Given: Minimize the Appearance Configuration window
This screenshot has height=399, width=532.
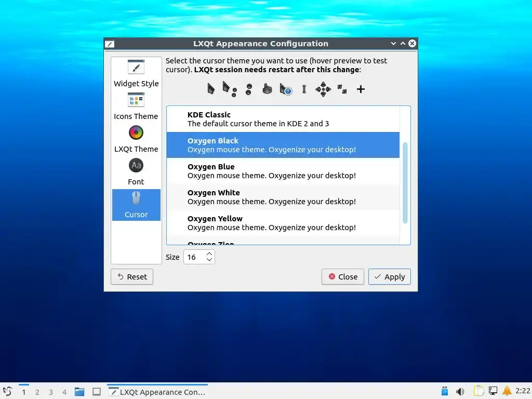Looking at the screenshot, I should click(393, 44).
